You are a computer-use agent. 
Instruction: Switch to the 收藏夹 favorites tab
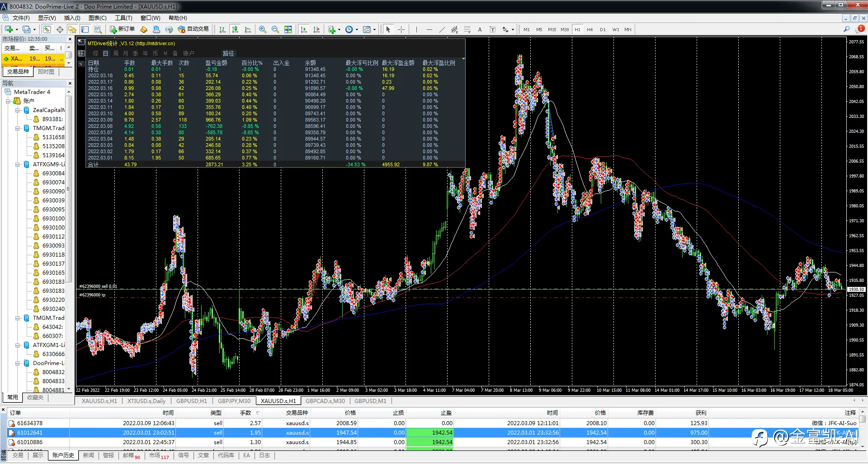pyautogui.click(x=35, y=398)
